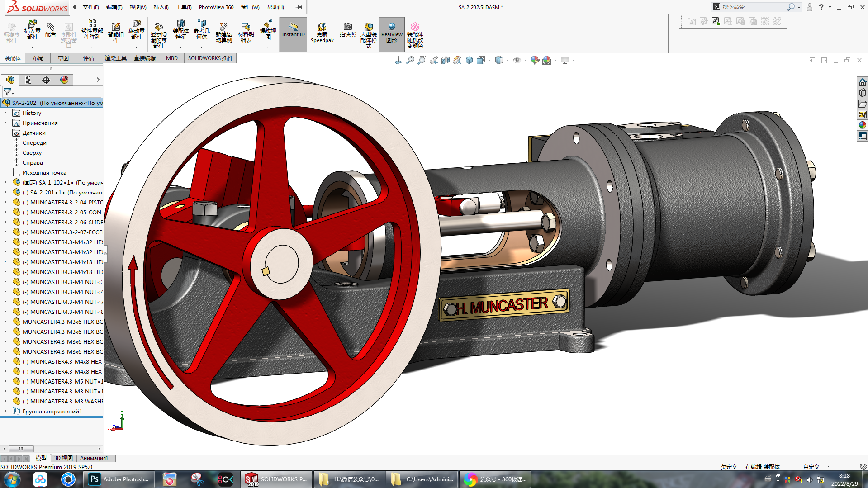Open the Анимация1 motion study tab
The image size is (868, 488).
pos(94,458)
